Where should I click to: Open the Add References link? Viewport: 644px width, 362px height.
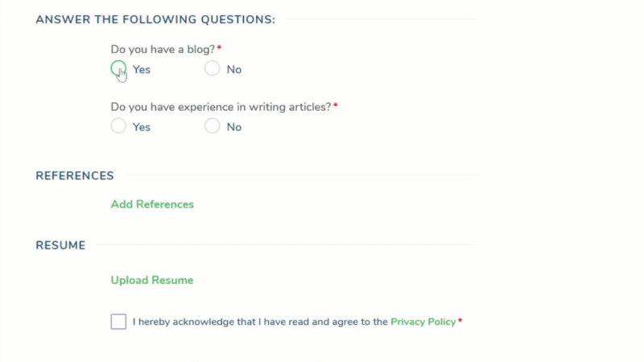(x=152, y=204)
